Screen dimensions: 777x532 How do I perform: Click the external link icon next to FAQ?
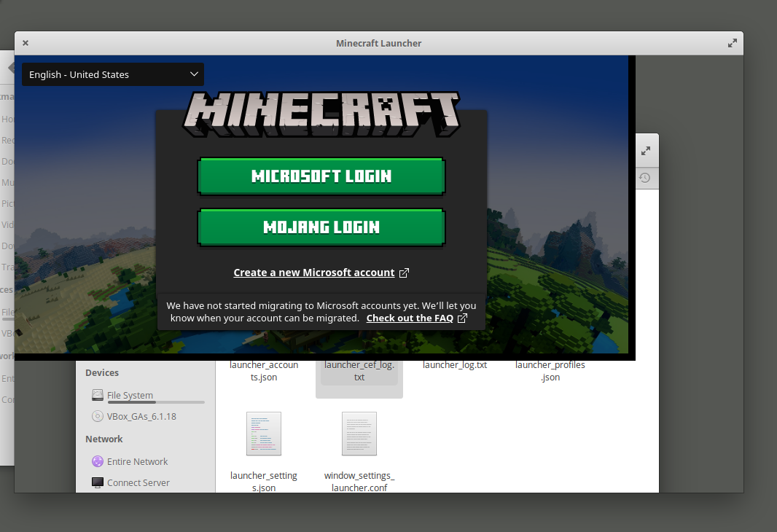(462, 318)
